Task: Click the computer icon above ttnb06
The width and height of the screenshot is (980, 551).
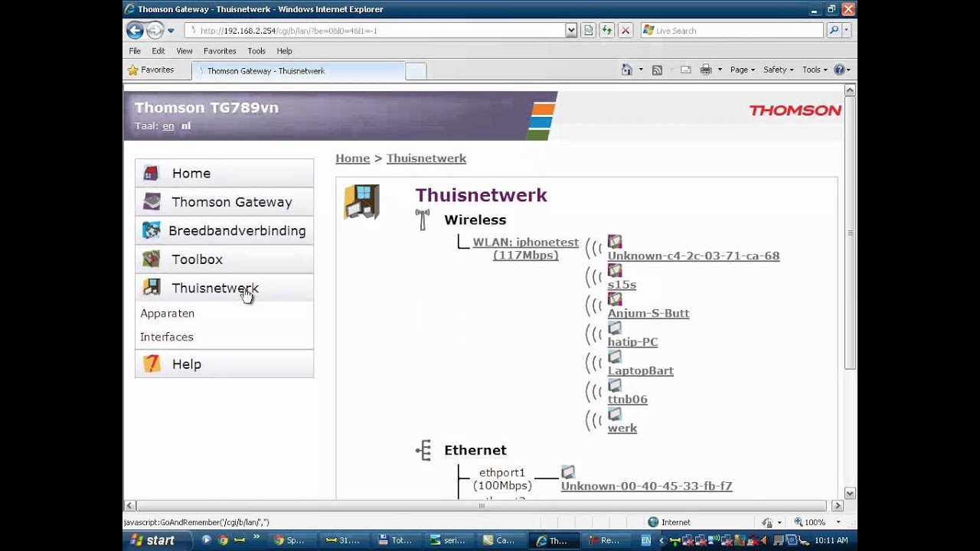Action: click(615, 386)
